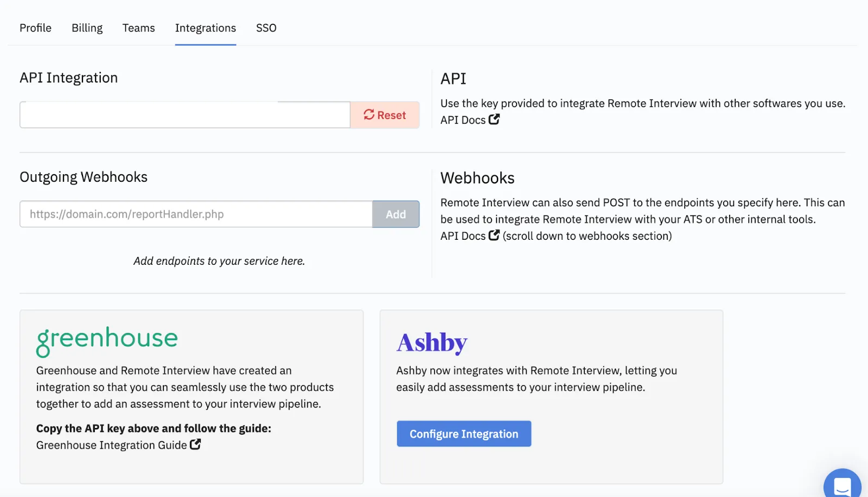Go to the SSO tab
Viewport: 868px width, 497px height.
point(266,28)
